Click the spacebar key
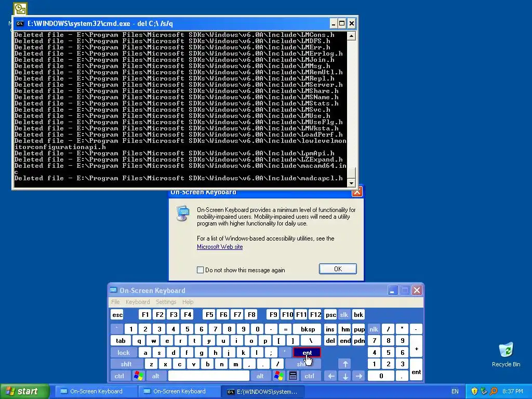532x399 pixels. tap(208, 376)
